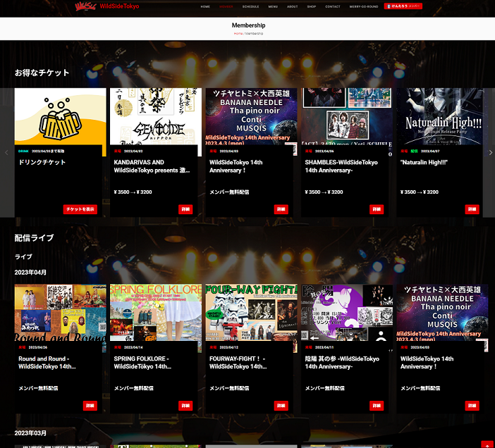Open details for the SHAMBLES ticket card
495x448 pixels.
[x=377, y=209]
